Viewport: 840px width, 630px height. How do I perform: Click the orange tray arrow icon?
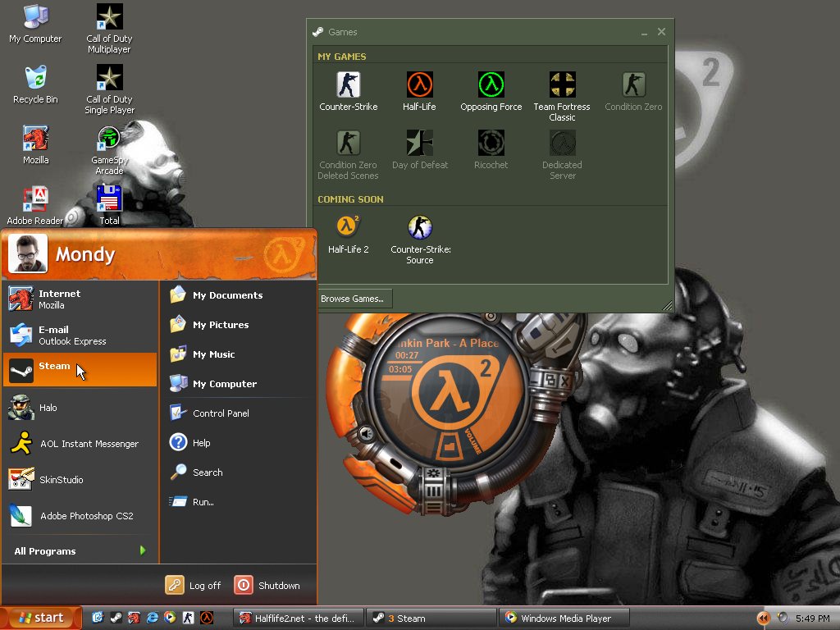pos(763,619)
